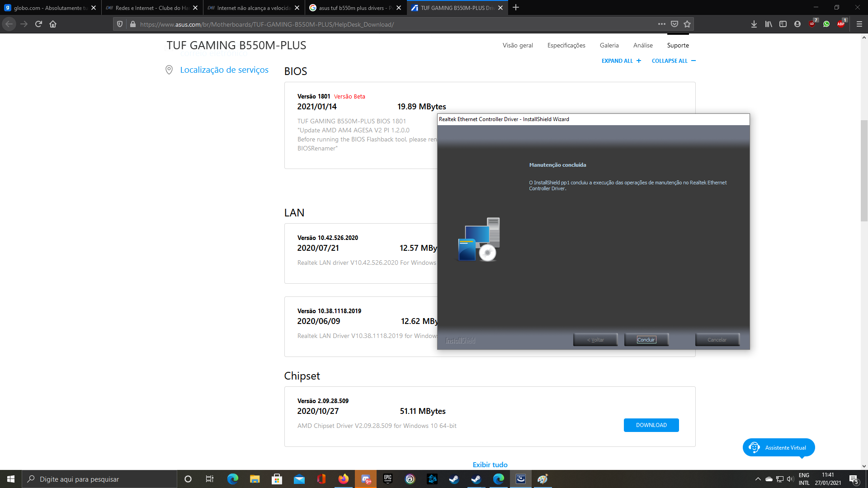Download the AMD Chipset driver
868x488 pixels.
[651, 425]
